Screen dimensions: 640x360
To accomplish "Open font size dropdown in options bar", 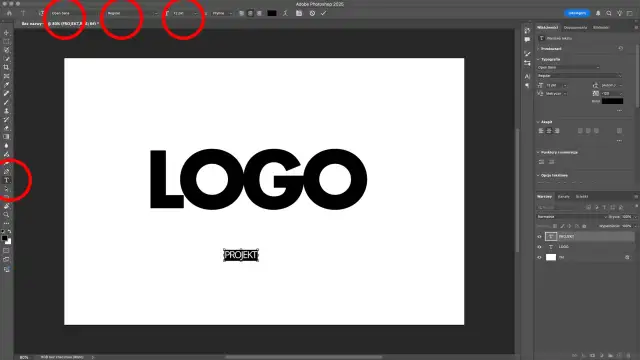I will point(184,13).
